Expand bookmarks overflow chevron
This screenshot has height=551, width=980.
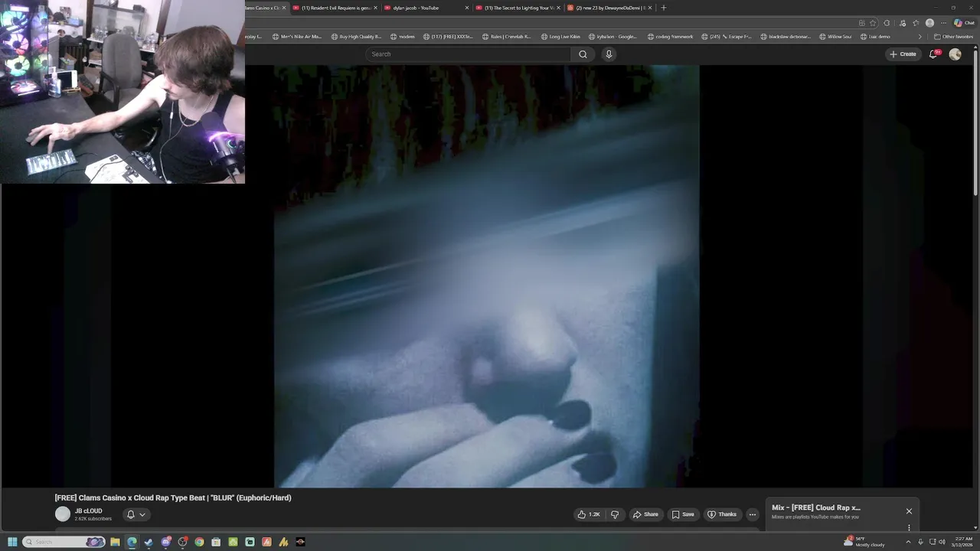pyautogui.click(x=920, y=37)
